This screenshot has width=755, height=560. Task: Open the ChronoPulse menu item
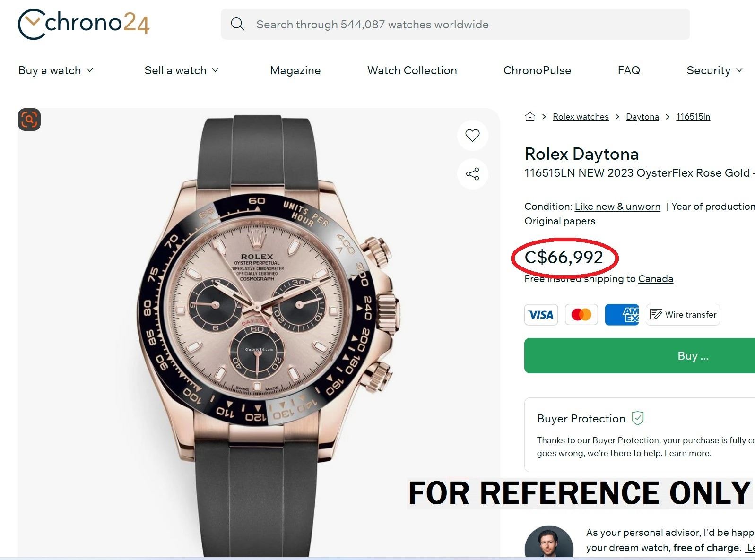537,70
